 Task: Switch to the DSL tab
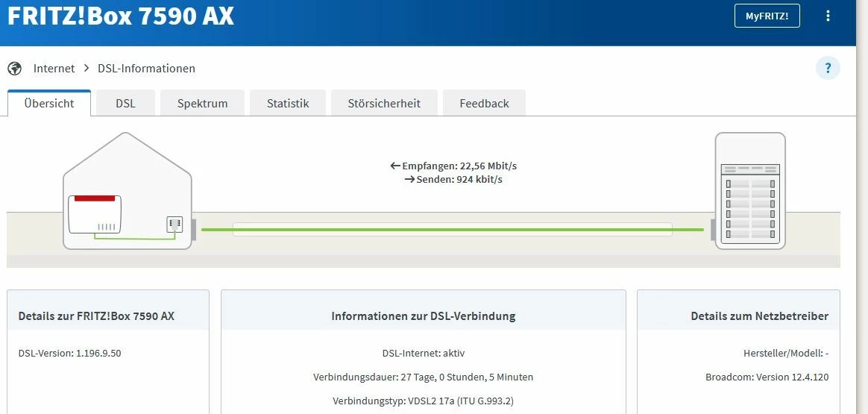tap(126, 104)
